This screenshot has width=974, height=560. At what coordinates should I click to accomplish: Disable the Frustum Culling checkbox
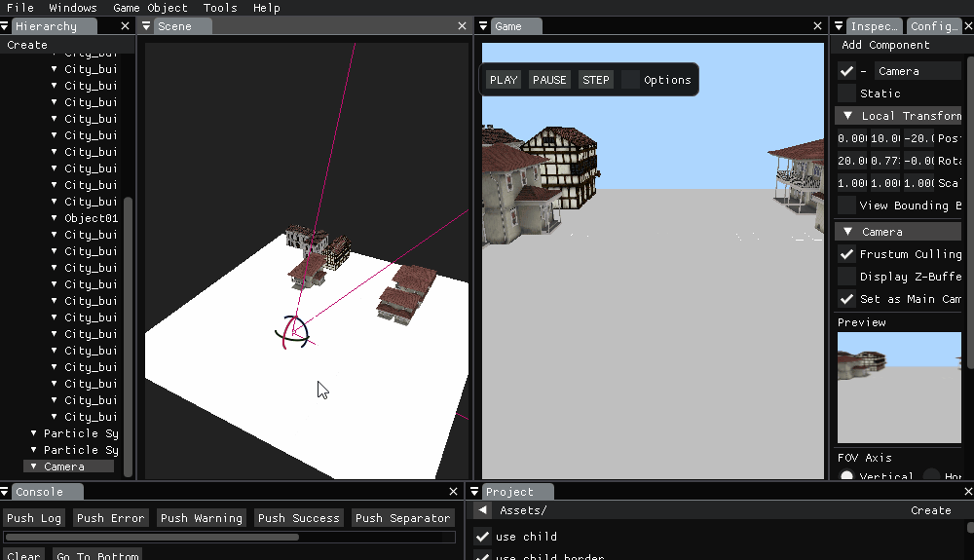pyautogui.click(x=846, y=254)
